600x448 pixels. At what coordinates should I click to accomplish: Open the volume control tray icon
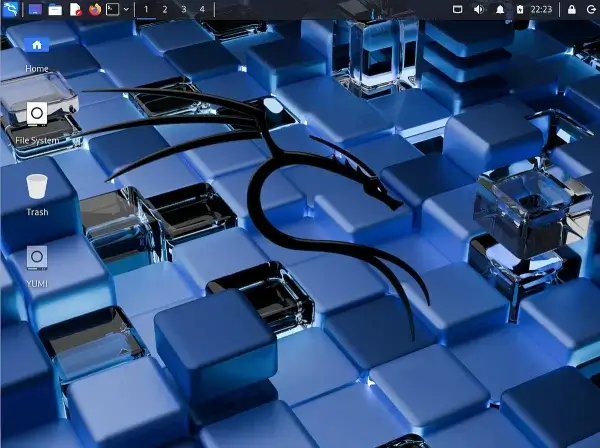478,9
